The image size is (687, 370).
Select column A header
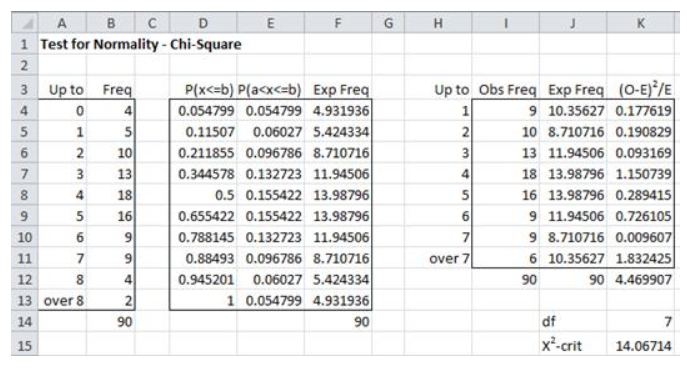click(62, 23)
